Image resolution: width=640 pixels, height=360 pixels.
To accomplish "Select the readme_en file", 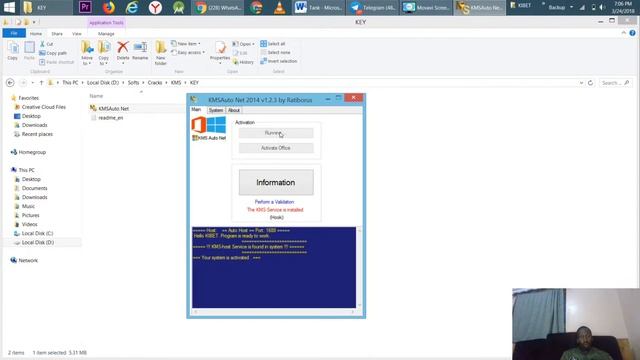I will pos(111,118).
